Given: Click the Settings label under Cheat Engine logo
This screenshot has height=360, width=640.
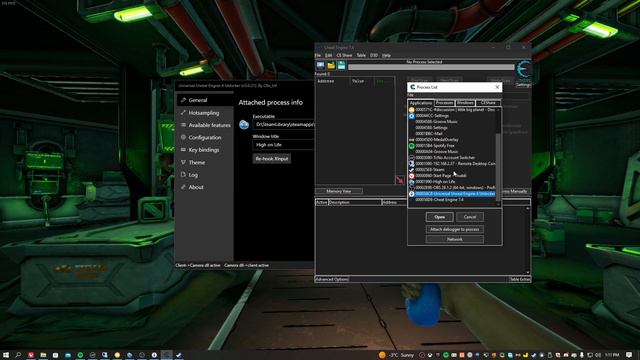Looking at the screenshot, I should [x=523, y=84].
